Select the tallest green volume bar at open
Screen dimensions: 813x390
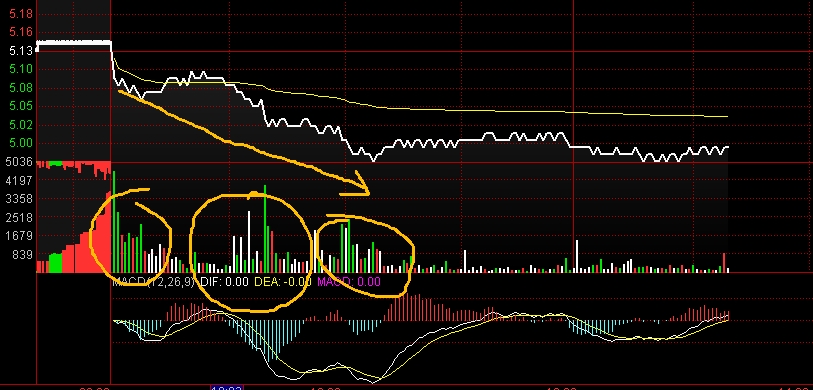114,221
